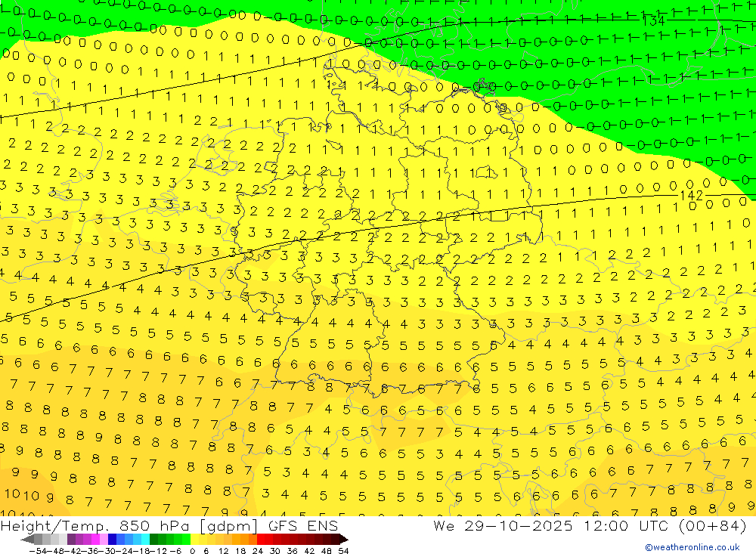The width and height of the screenshot is (756, 554).
Task: Click the legend scale value '30'
Action: [x=275, y=551]
